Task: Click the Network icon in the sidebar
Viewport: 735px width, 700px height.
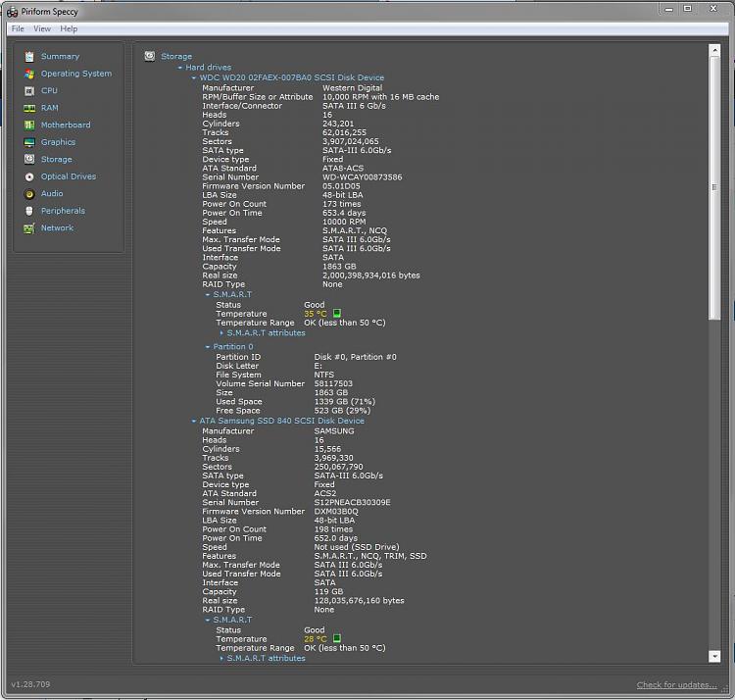Action: click(x=29, y=228)
